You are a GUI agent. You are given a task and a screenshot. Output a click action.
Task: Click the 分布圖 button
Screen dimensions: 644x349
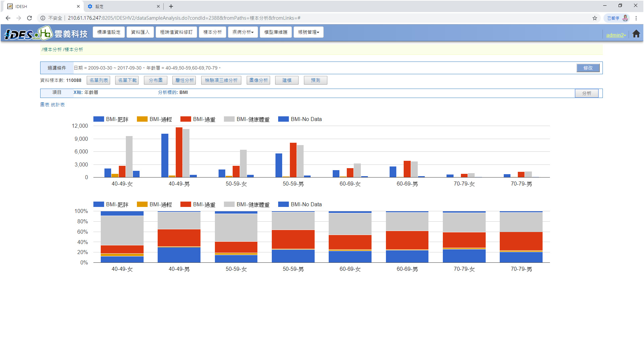pos(156,80)
